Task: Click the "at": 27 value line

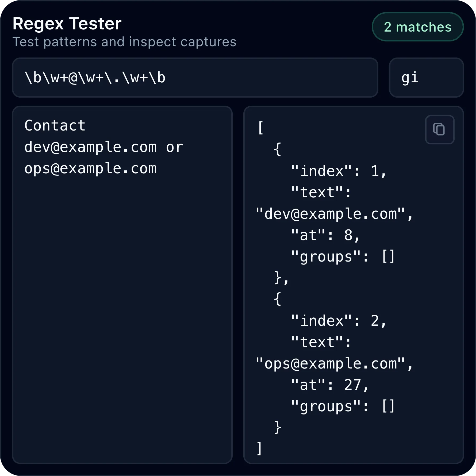Action: click(x=329, y=385)
